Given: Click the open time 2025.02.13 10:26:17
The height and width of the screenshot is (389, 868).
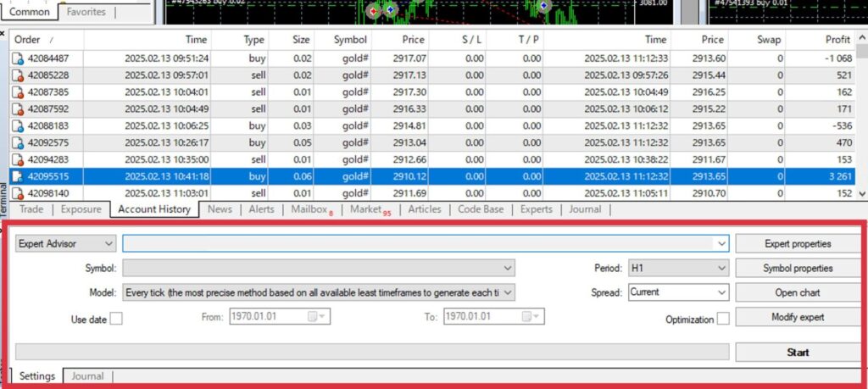Looking at the screenshot, I should (167, 142).
